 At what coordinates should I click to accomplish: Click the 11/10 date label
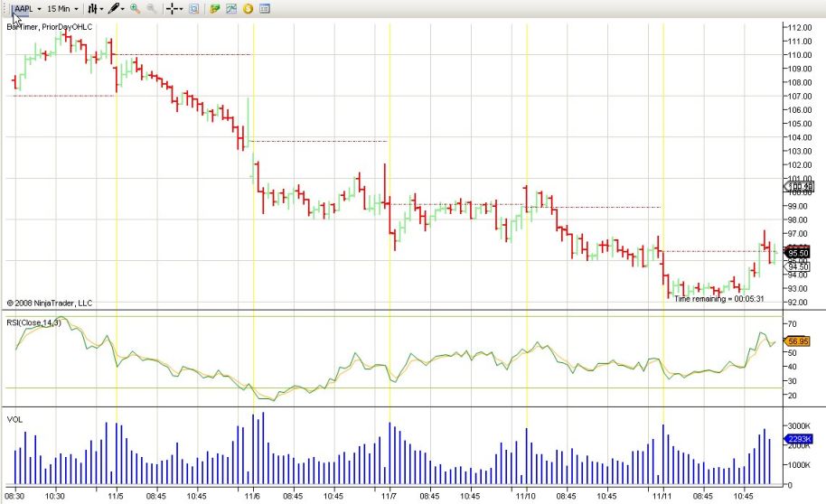point(525,496)
